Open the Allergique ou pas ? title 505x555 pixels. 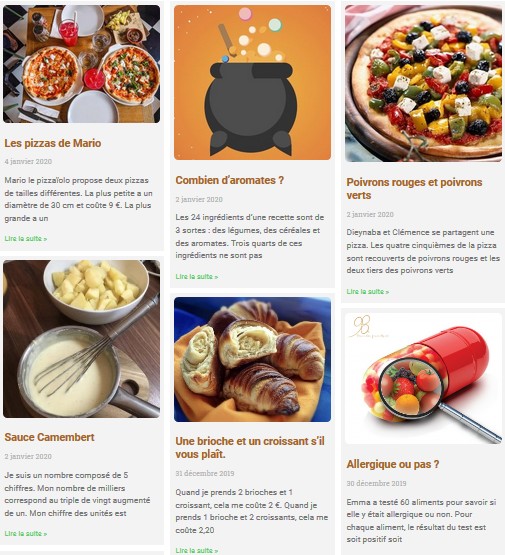pos(393,464)
